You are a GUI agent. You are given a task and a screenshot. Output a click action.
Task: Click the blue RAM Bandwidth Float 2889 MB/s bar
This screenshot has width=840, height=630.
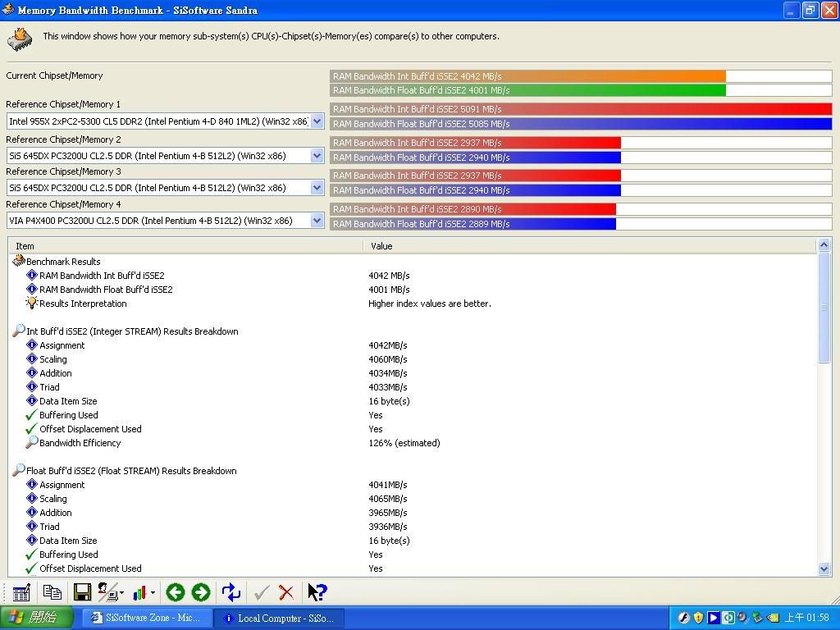(473, 224)
